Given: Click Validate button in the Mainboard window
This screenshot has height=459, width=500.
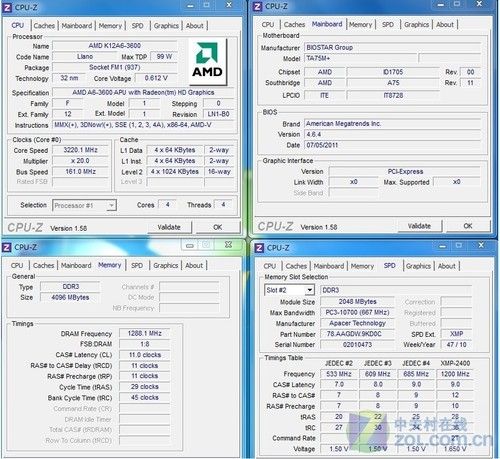Looking at the screenshot, I should [x=419, y=226].
